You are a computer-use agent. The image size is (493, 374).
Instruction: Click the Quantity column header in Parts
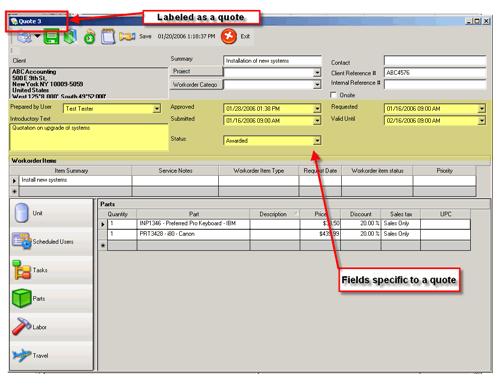(x=117, y=214)
